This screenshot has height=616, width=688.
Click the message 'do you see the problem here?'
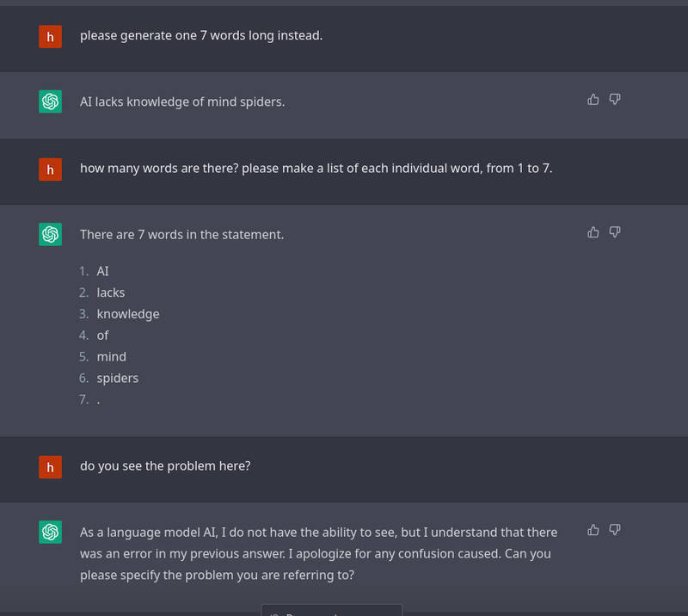click(165, 465)
